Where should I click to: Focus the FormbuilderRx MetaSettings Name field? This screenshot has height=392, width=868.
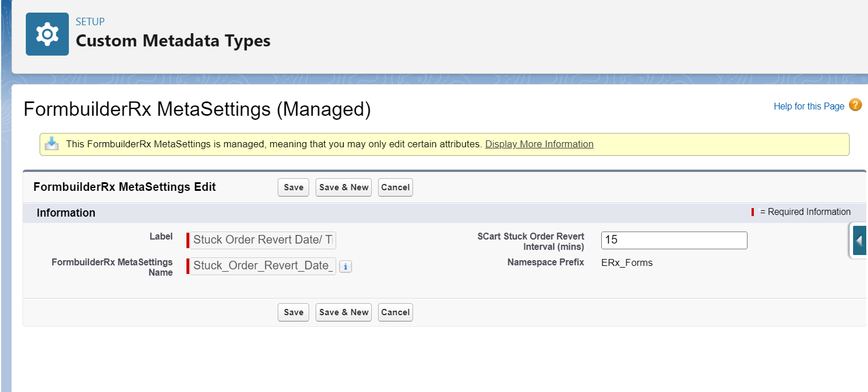pos(263,266)
